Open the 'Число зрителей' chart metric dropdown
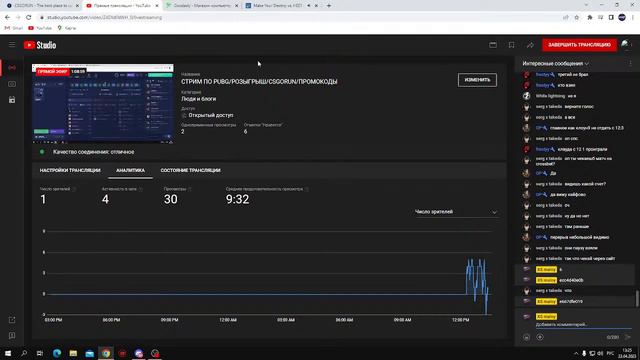The width and height of the screenshot is (640, 360). click(x=456, y=212)
